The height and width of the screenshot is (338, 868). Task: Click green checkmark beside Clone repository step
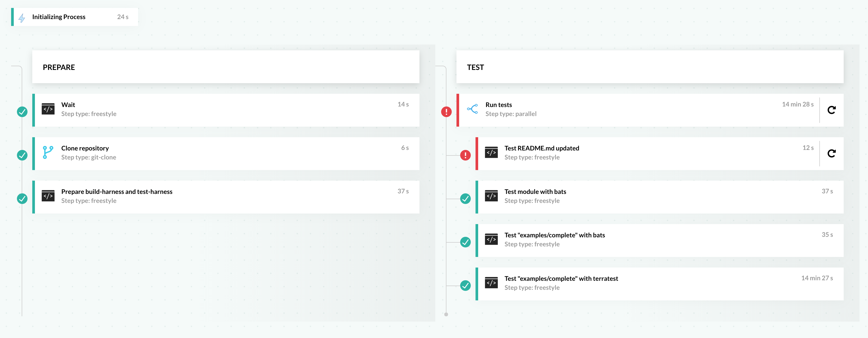pyautogui.click(x=22, y=155)
